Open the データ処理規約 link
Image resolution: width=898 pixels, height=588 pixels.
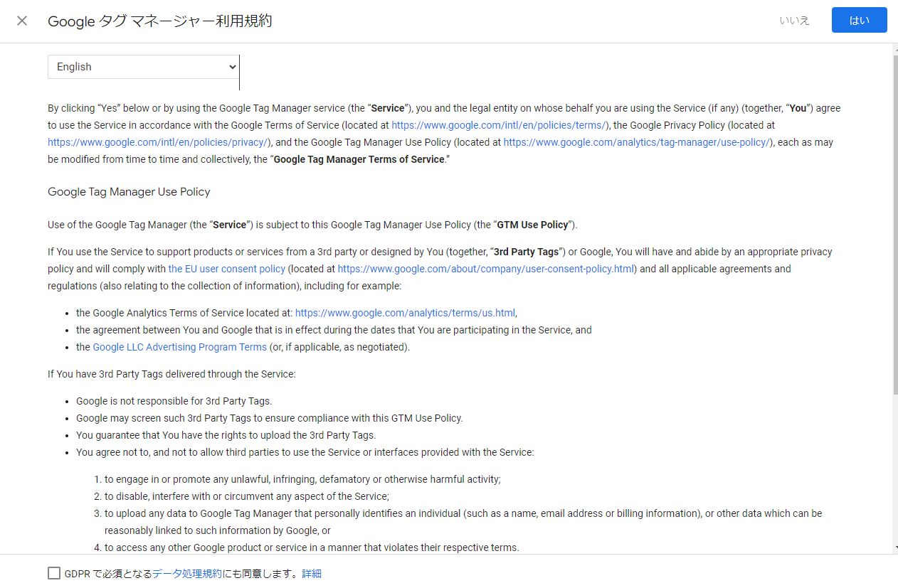(x=187, y=573)
